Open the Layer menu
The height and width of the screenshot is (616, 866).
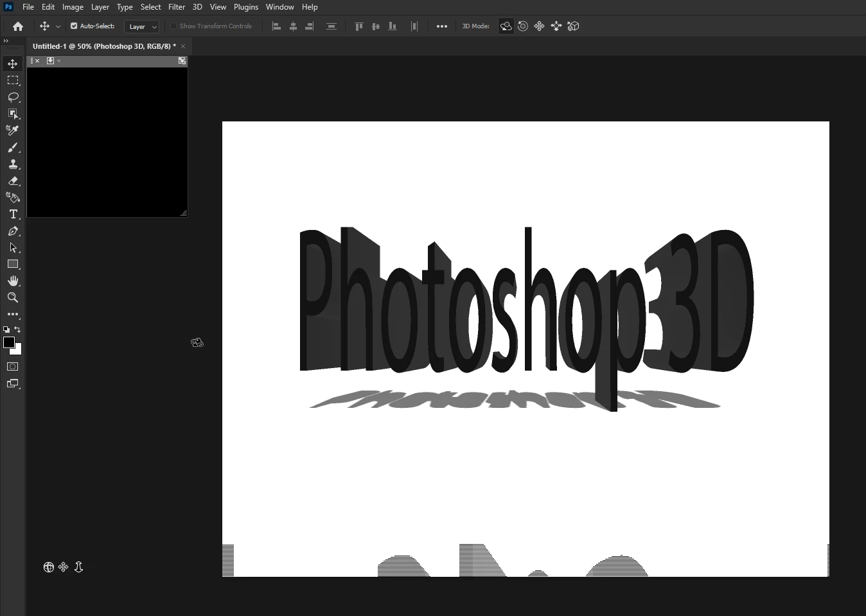tap(100, 7)
